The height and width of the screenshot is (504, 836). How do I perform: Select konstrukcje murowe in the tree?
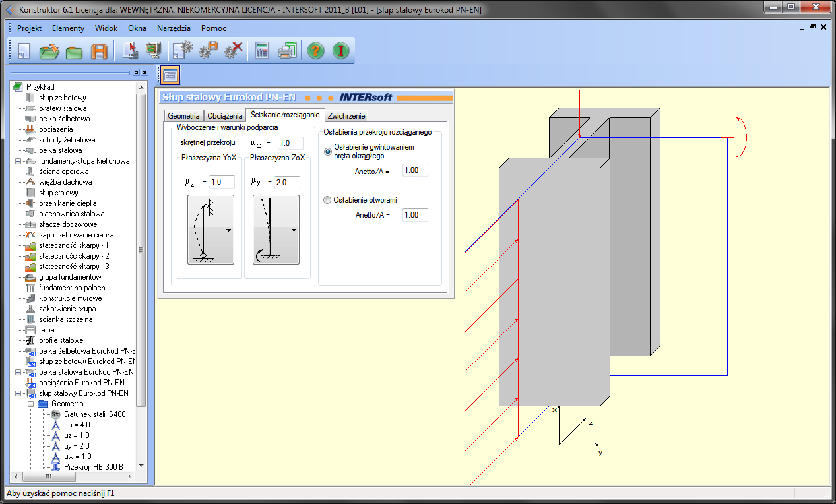point(71,298)
